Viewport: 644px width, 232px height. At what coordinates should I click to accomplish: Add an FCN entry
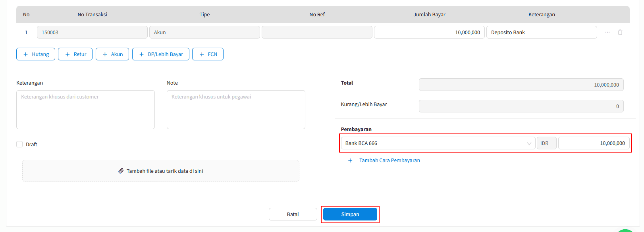(208, 54)
